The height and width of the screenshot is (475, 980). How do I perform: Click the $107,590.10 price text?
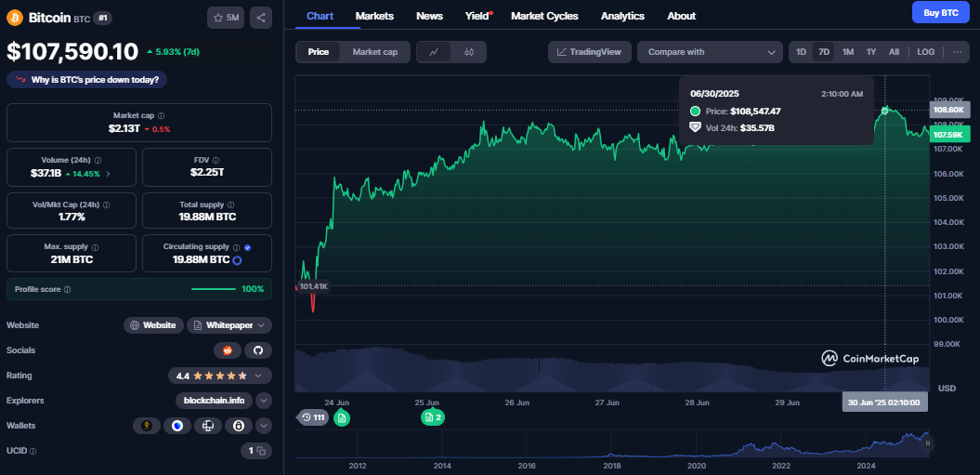72,52
